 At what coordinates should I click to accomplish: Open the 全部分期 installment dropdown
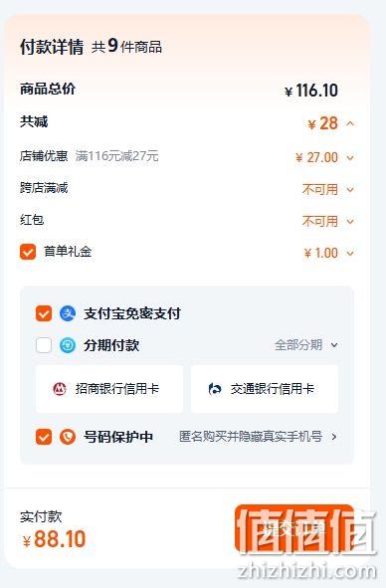point(306,345)
